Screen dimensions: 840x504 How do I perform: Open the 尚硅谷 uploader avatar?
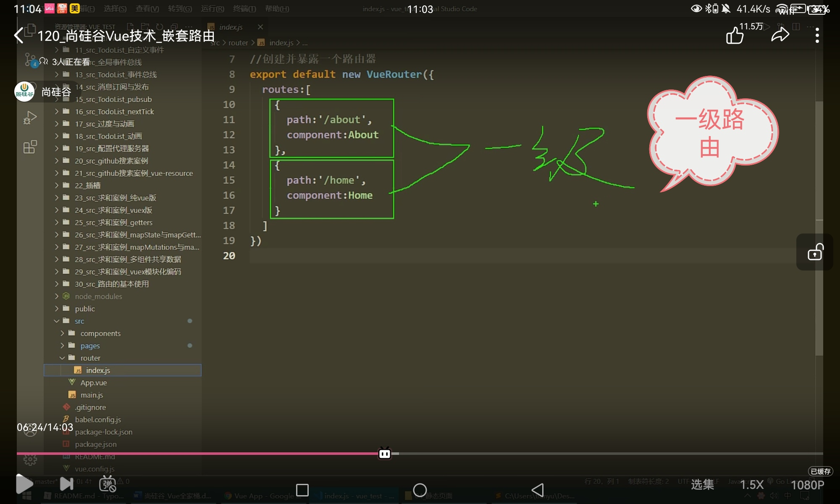click(24, 92)
